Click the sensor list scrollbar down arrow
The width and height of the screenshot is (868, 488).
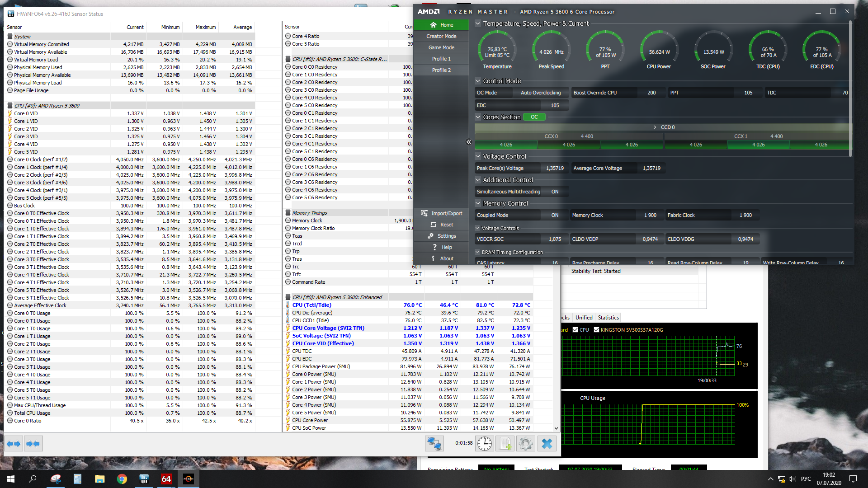coord(556,428)
